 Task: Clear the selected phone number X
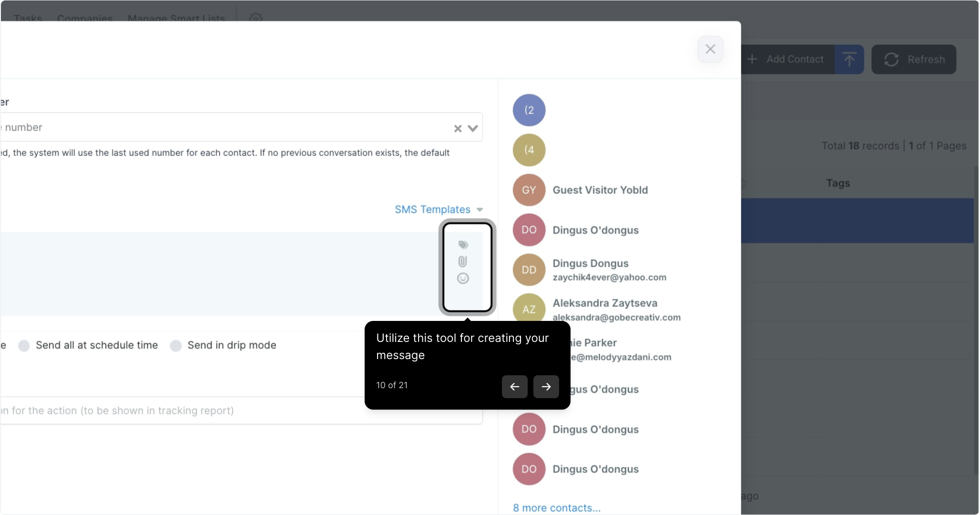click(458, 128)
